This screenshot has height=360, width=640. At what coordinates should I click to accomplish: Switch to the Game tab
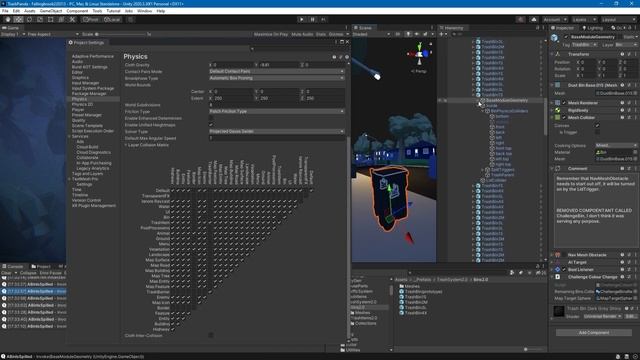coord(11,28)
